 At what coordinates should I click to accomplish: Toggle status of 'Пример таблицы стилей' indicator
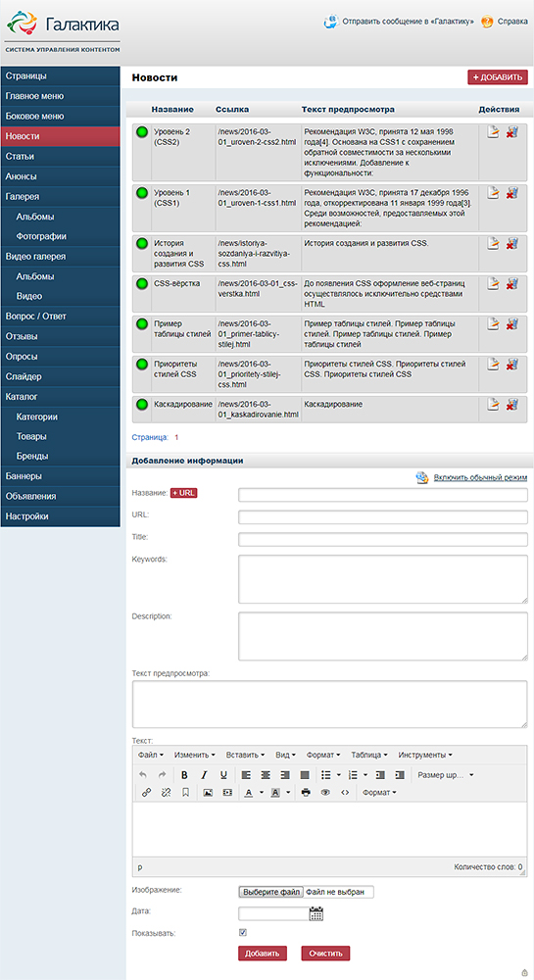pos(142,323)
